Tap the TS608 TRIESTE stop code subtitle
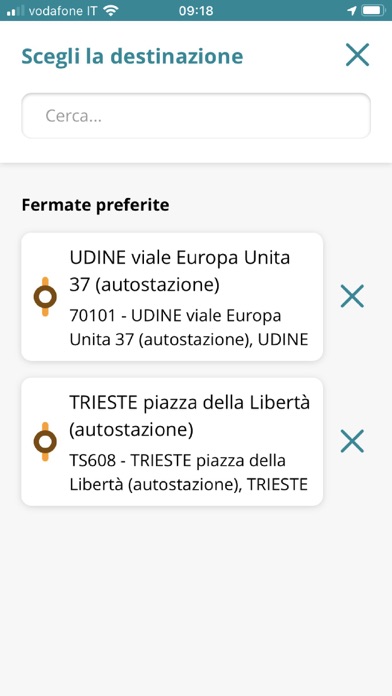392x696 pixels. tap(189, 472)
